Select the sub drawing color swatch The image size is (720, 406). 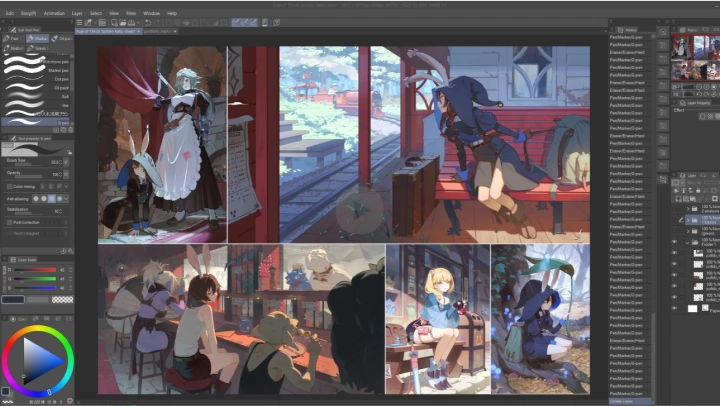38,299
